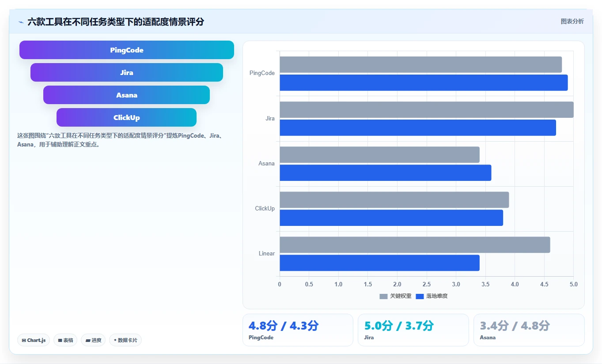Image resolution: width=602 pixels, height=364 pixels.
Task: Click Jira's blue 落地难度 bar
Action: pyautogui.click(x=418, y=128)
